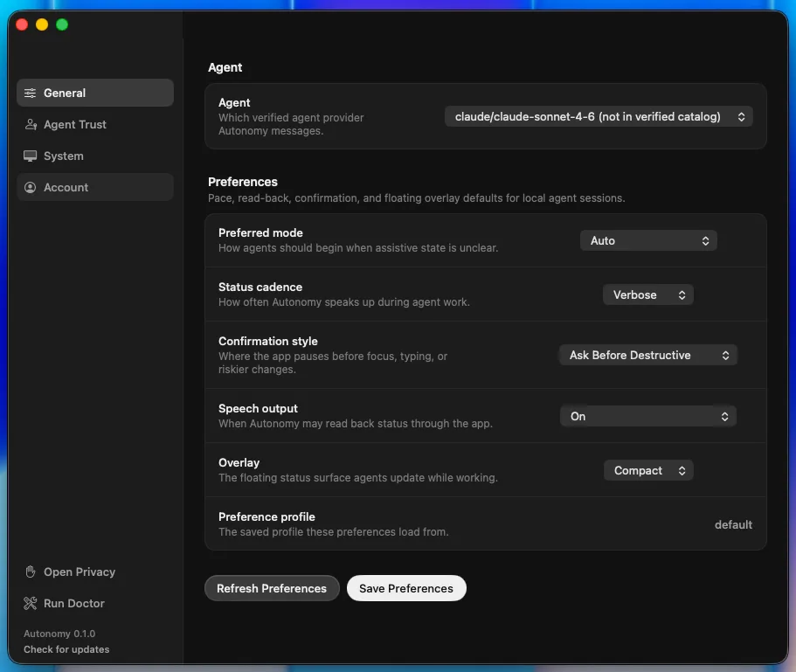
Task: Open Speech output On dropdown
Action: click(648, 416)
